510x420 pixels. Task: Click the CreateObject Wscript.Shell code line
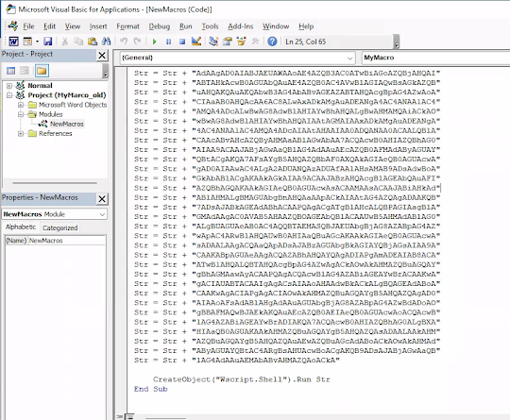[x=242, y=379]
